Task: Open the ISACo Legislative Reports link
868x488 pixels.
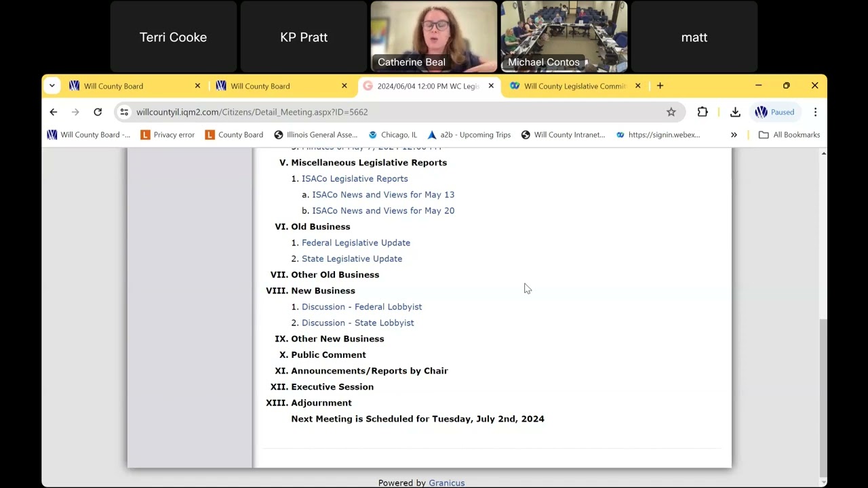Action: click(x=355, y=179)
